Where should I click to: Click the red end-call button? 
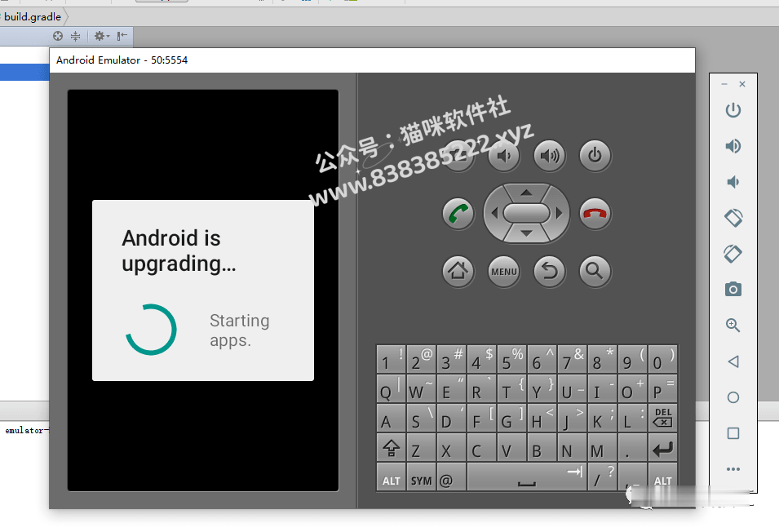tap(595, 214)
